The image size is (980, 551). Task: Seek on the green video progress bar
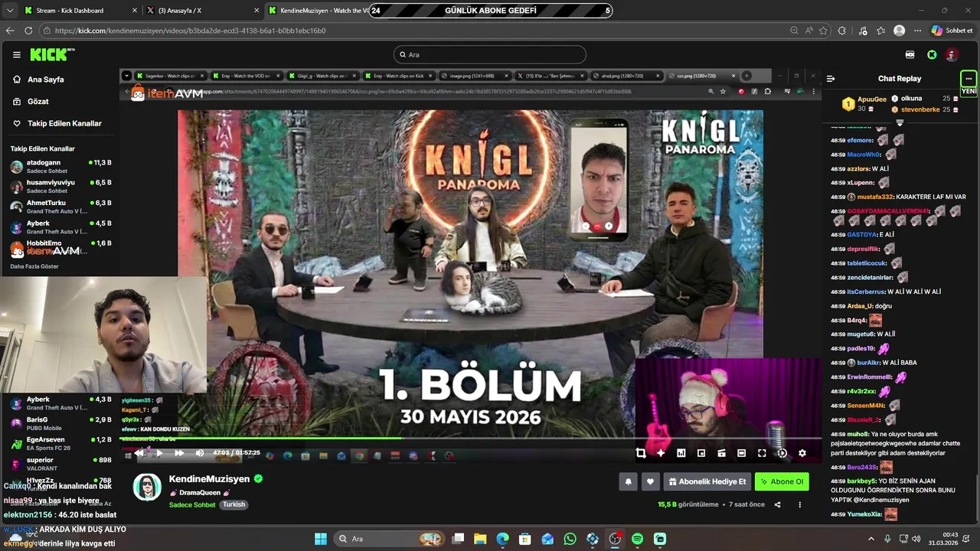point(469,439)
